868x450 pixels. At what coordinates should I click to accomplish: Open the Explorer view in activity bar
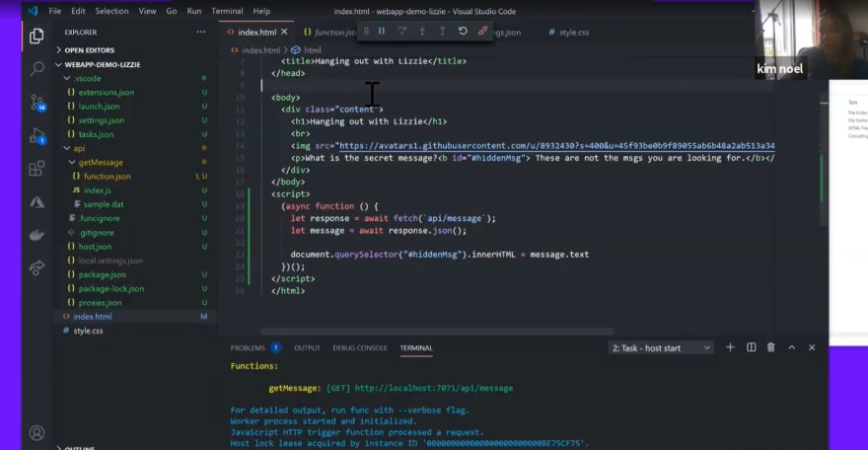[x=36, y=36]
